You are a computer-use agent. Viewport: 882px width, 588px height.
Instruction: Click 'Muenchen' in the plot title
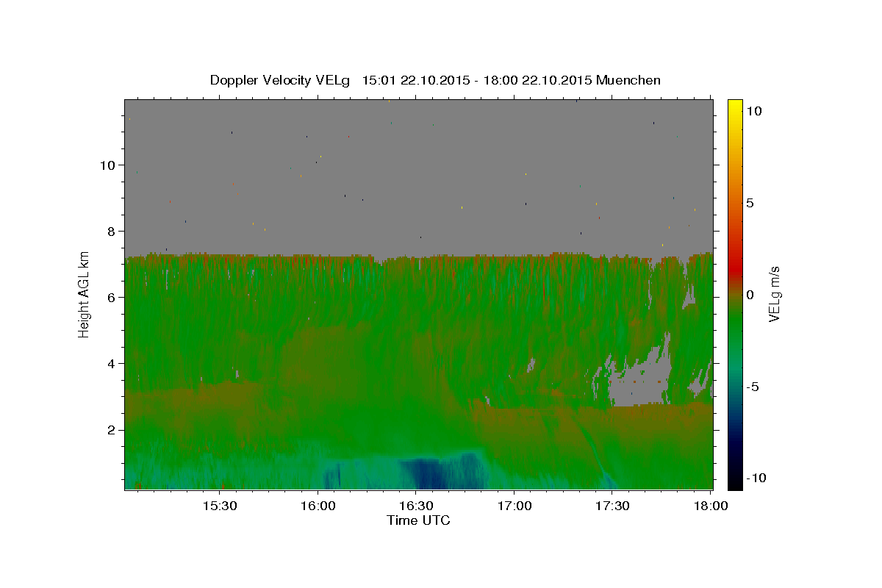point(628,80)
